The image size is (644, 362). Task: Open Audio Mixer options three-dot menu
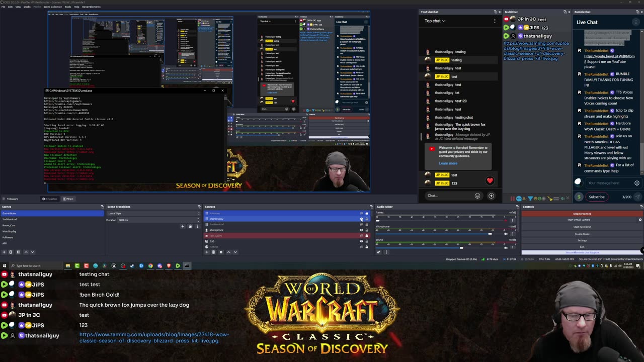click(x=386, y=252)
